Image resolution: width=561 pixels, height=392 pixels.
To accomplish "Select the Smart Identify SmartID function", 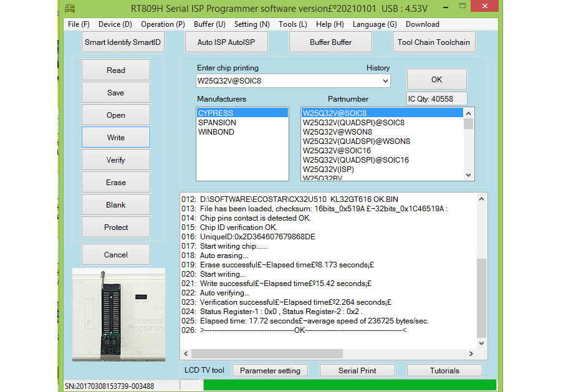I will click(x=122, y=42).
